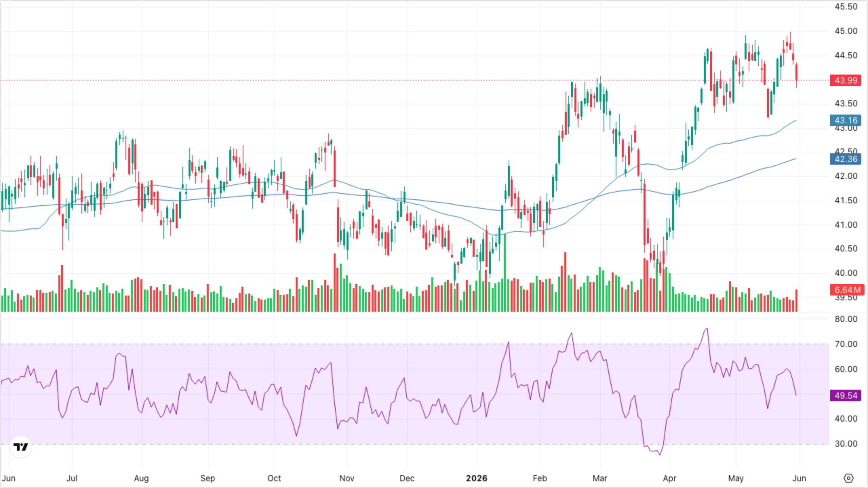Select the Nov label on time axis
Viewport: 868px width, 488px height.
[347, 478]
